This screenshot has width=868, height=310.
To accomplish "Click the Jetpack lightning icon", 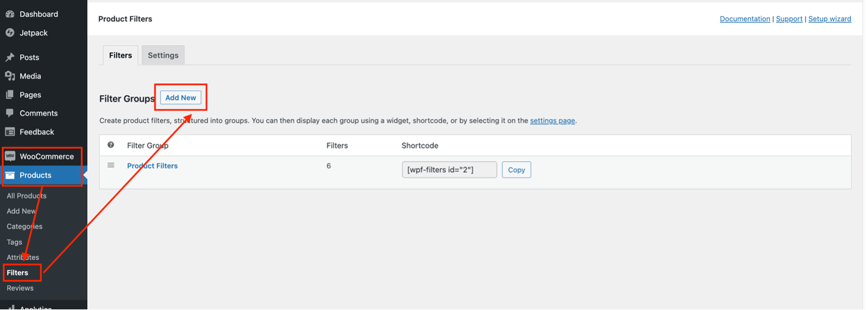I will pos(10,33).
